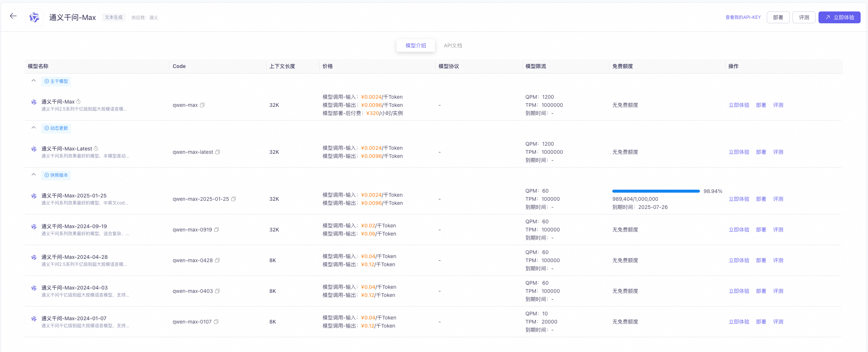Click the model icon of 通义千问-Max-2024-09-19 row
The image size is (868, 352).
(34, 227)
